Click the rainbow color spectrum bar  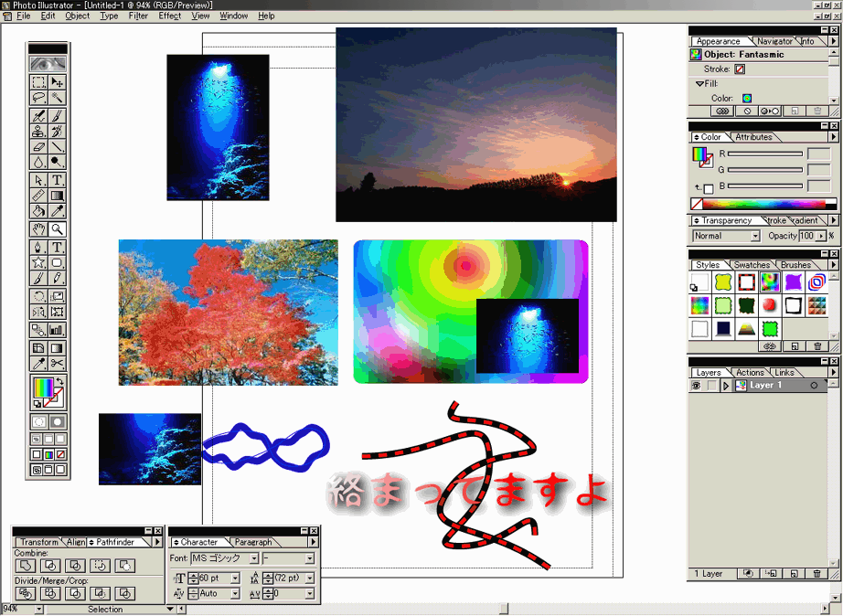[765, 204]
